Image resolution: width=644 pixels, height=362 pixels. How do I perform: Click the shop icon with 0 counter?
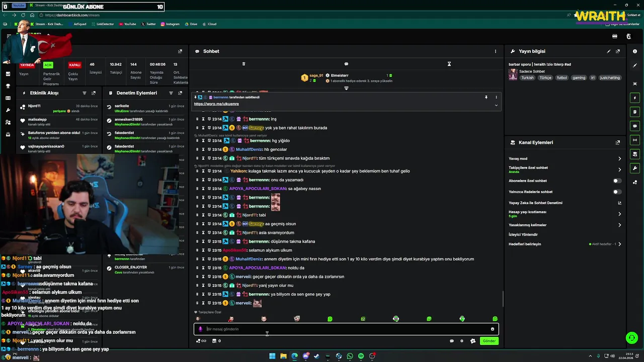pos(216,341)
